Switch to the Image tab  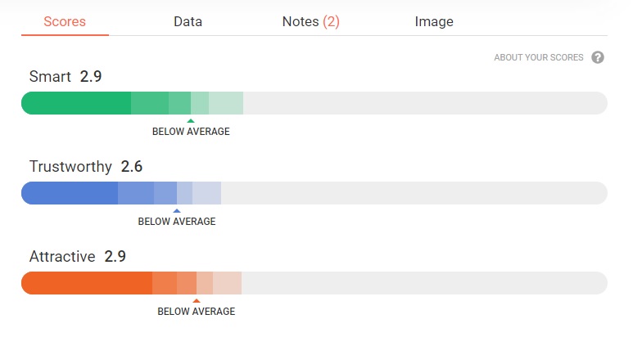(434, 22)
